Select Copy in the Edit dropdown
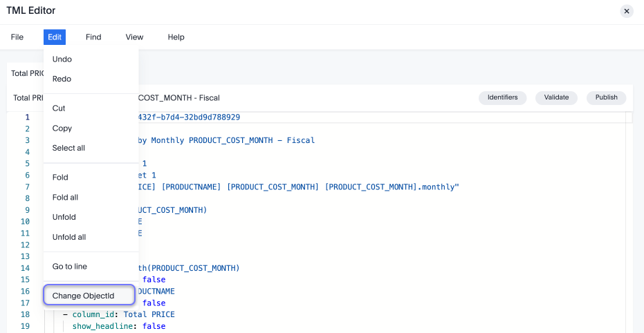The width and height of the screenshot is (644, 333). [x=62, y=129]
